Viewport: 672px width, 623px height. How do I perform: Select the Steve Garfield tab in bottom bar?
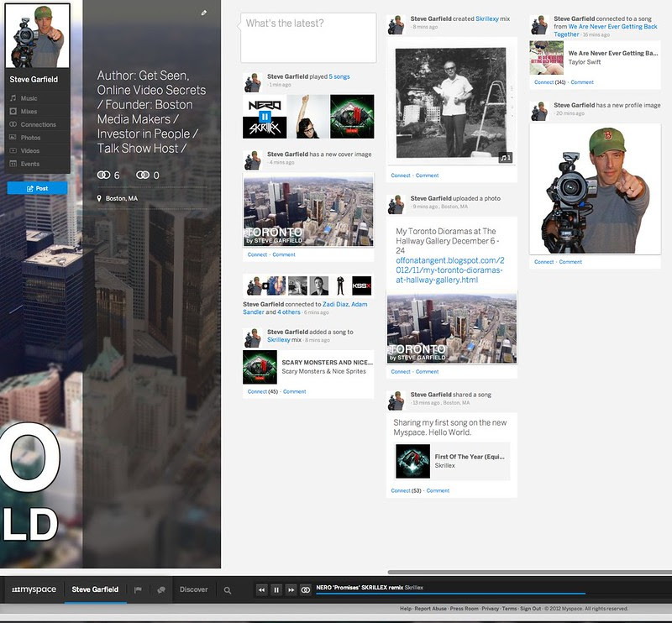click(95, 589)
